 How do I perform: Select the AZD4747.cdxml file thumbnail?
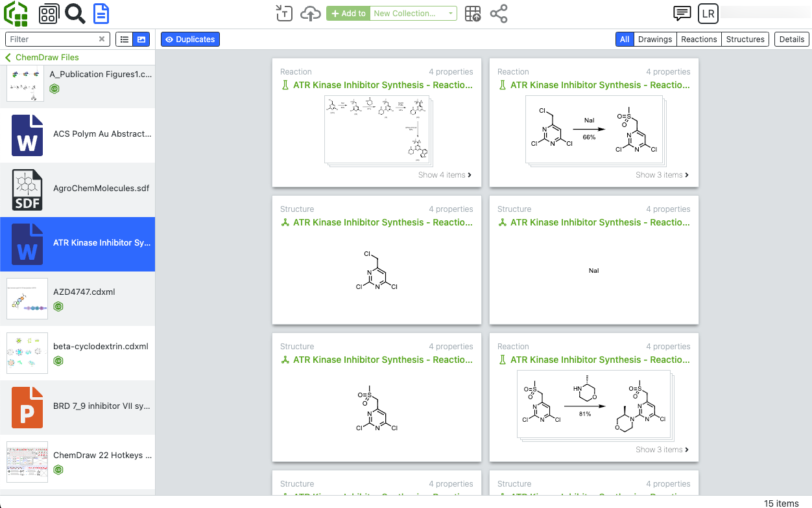tap(27, 299)
